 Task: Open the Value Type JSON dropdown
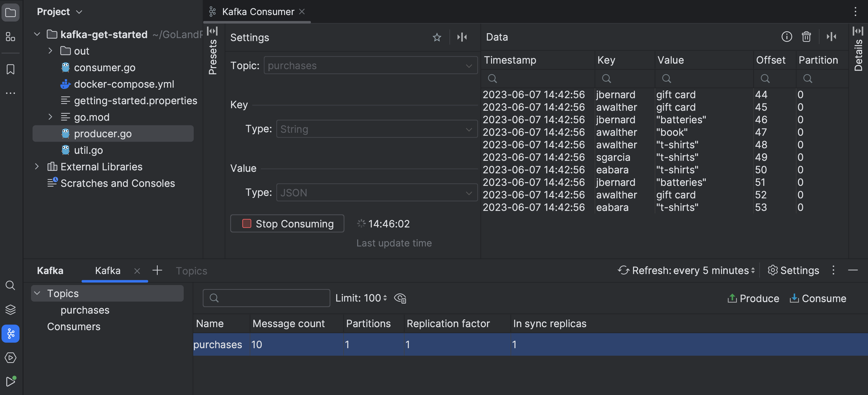(x=376, y=193)
